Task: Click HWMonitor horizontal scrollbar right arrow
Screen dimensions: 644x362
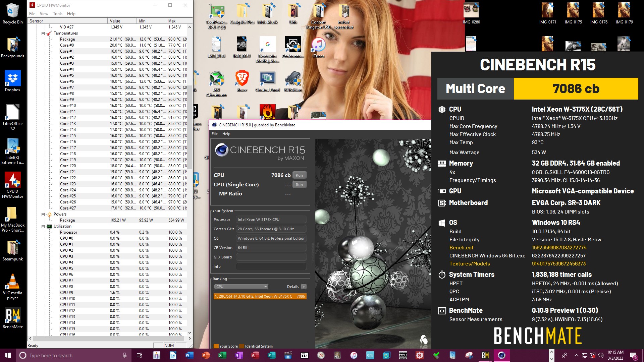Action: [190, 339]
